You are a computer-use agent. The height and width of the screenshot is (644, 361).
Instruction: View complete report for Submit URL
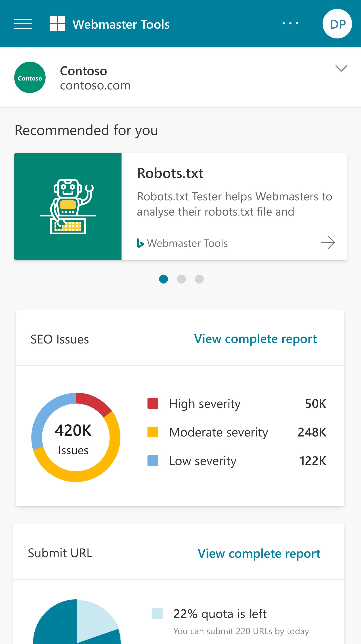(x=259, y=553)
